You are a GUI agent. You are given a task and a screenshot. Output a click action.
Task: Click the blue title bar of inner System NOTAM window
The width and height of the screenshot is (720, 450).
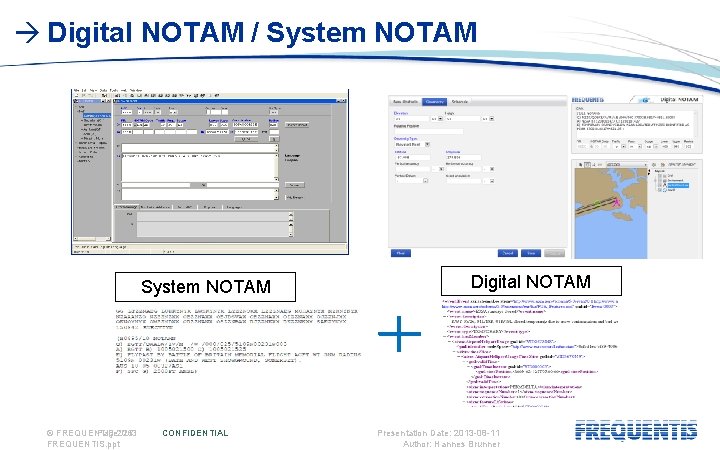[230, 101]
